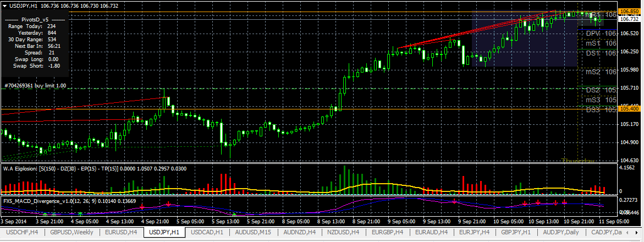Click the Swap Long 0.00 row
This screenshot has width=644, height=242.
point(35,59)
